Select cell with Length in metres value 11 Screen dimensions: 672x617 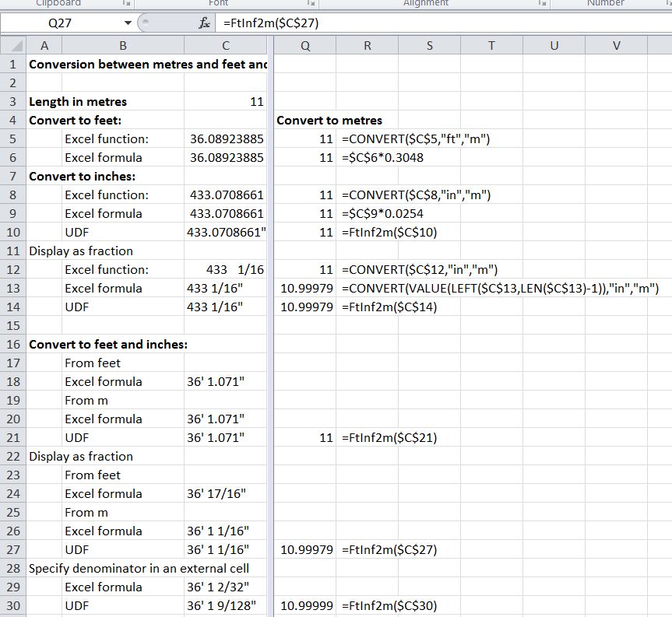225,101
